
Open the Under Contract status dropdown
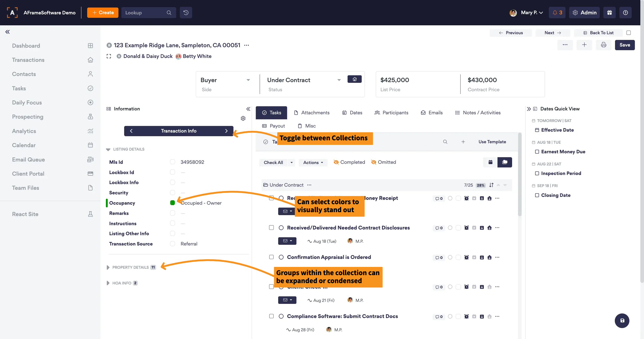pyautogui.click(x=304, y=80)
